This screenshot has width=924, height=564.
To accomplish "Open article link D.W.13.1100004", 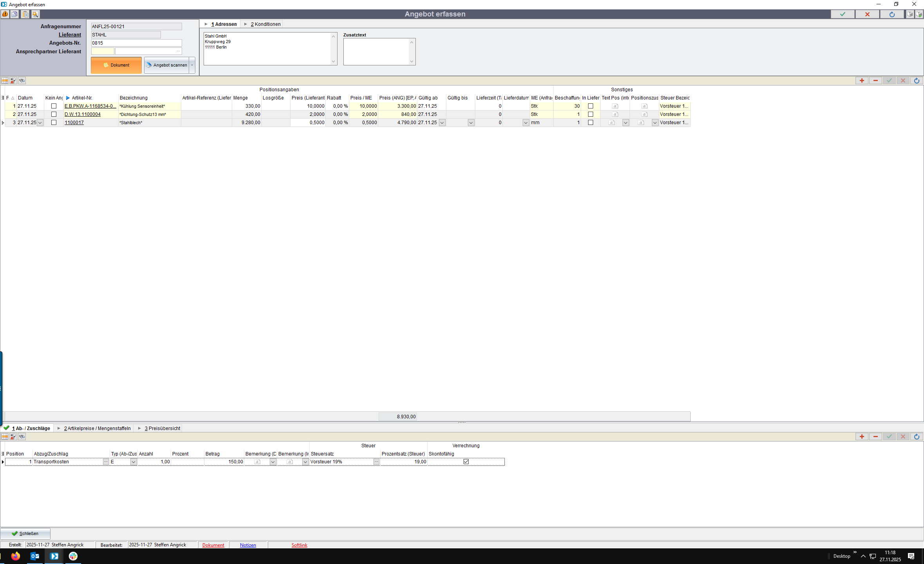I will (x=82, y=114).
